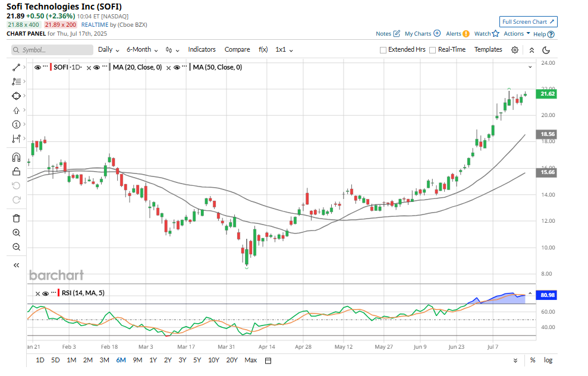Image resolution: width=588 pixels, height=376 pixels.
Task: Click the MA (20) gray color bar
Action: click(110, 67)
